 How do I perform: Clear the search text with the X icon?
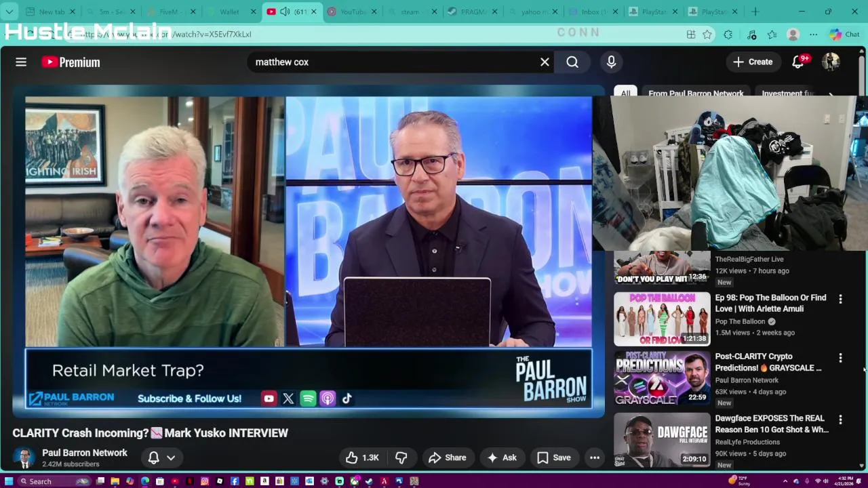pos(545,62)
